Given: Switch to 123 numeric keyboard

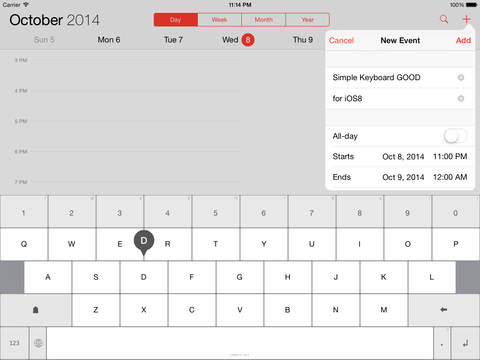Looking at the screenshot, I should 14,343.
